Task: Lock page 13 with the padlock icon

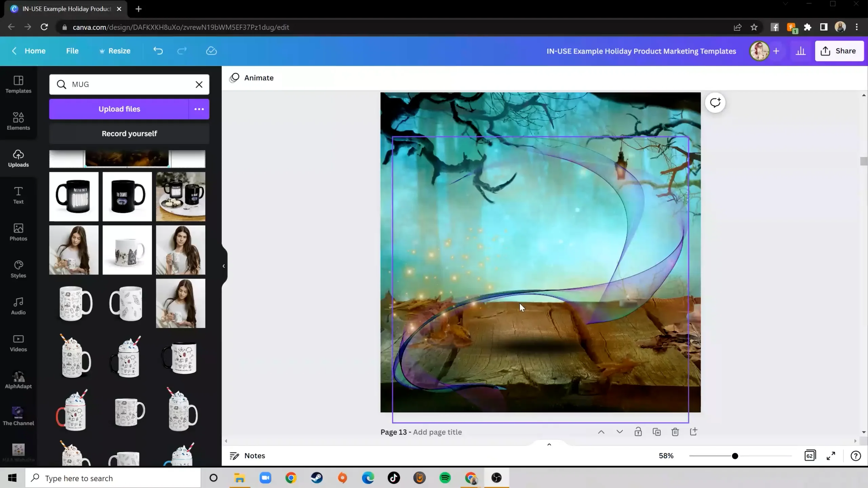Action: pyautogui.click(x=638, y=432)
